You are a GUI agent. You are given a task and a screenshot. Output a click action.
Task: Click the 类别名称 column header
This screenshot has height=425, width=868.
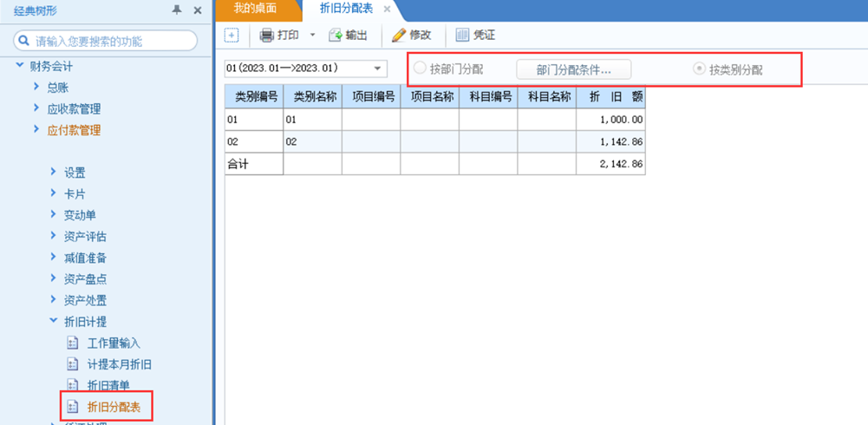coord(313,97)
